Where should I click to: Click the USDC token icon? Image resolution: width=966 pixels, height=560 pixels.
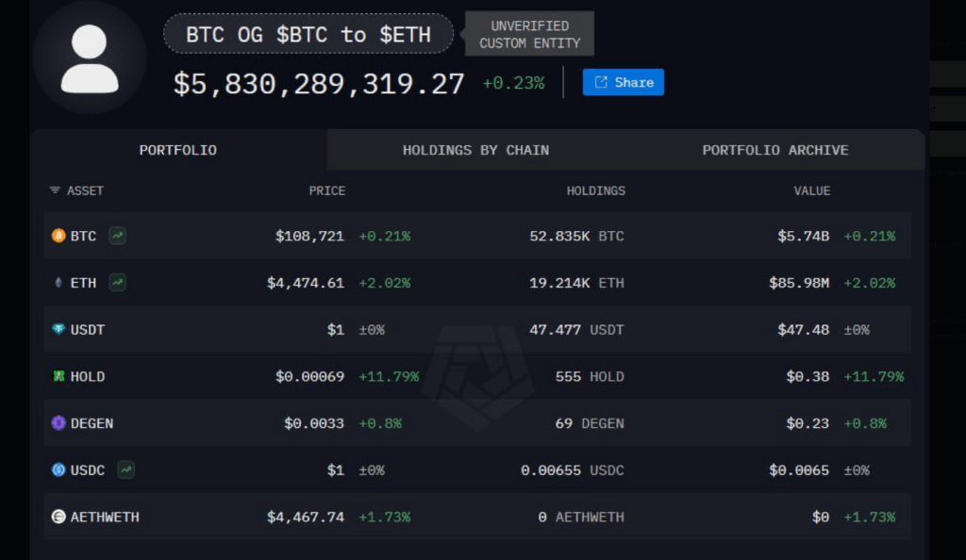tap(58, 469)
